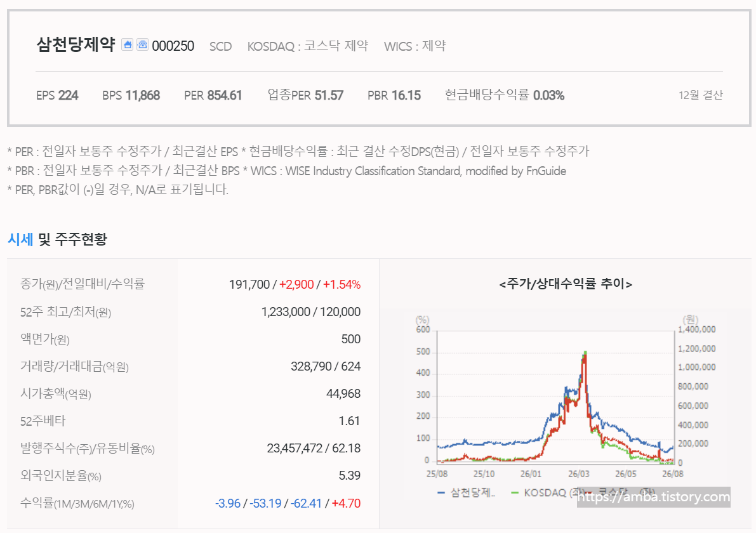
Task: Click the return value +1.54%
Action: coord(342,285)
